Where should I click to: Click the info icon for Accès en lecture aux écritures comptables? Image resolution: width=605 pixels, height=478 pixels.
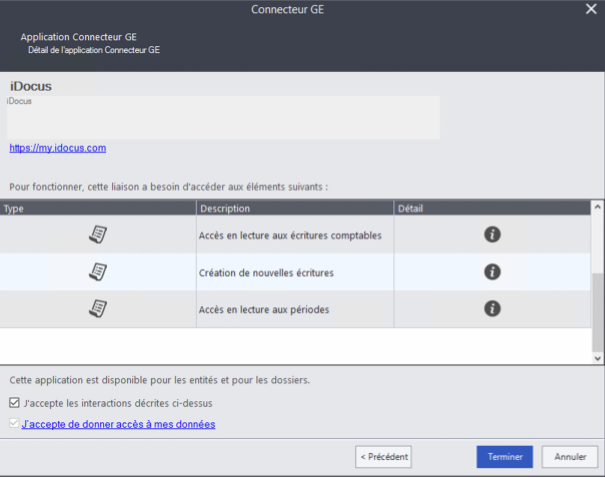tap(492, 235)
